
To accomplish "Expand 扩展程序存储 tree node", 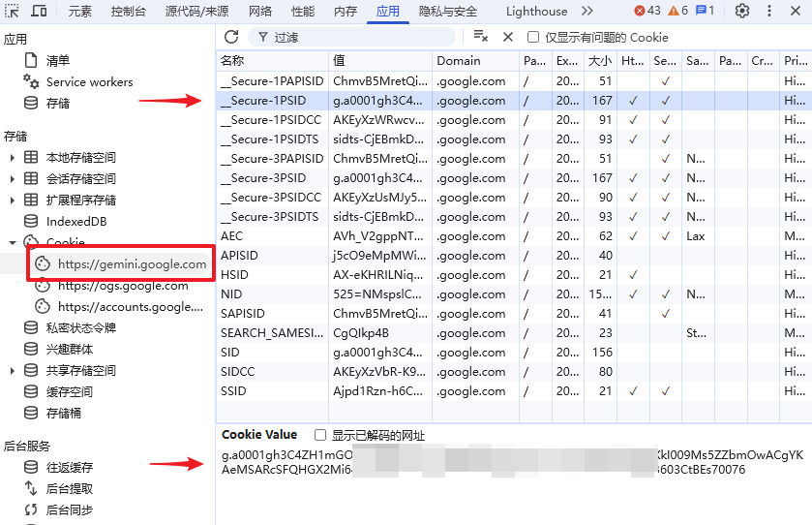I will click(x=12, y=200).
